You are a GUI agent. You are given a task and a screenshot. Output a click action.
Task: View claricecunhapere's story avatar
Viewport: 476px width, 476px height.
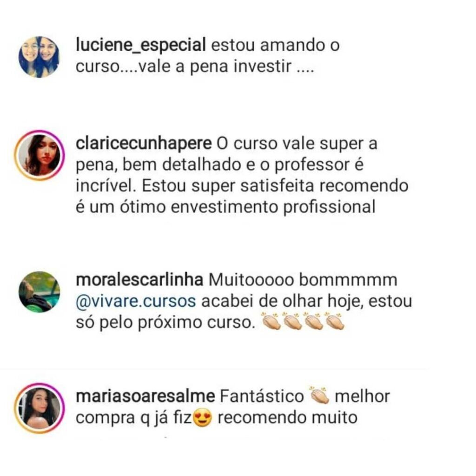tap(40, 155)
